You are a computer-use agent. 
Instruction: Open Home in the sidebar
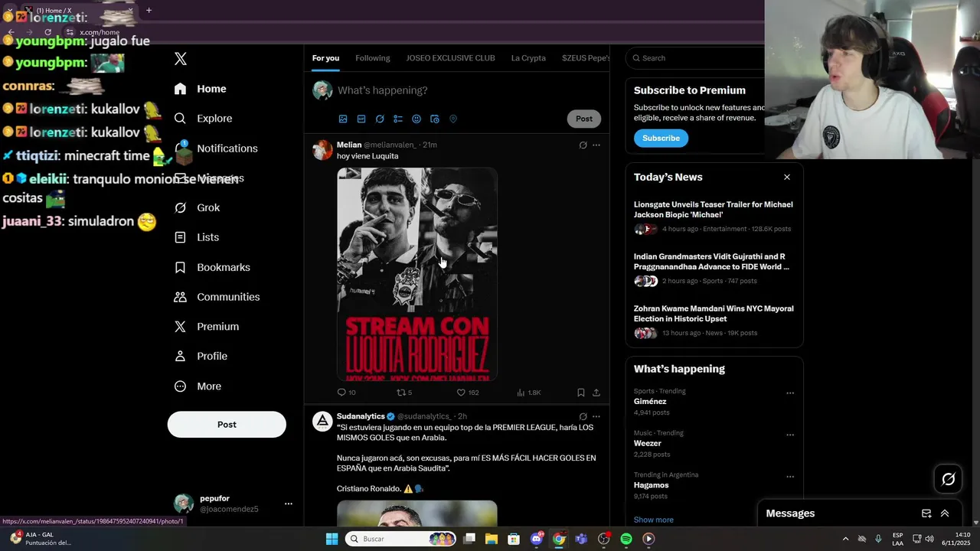201,89
